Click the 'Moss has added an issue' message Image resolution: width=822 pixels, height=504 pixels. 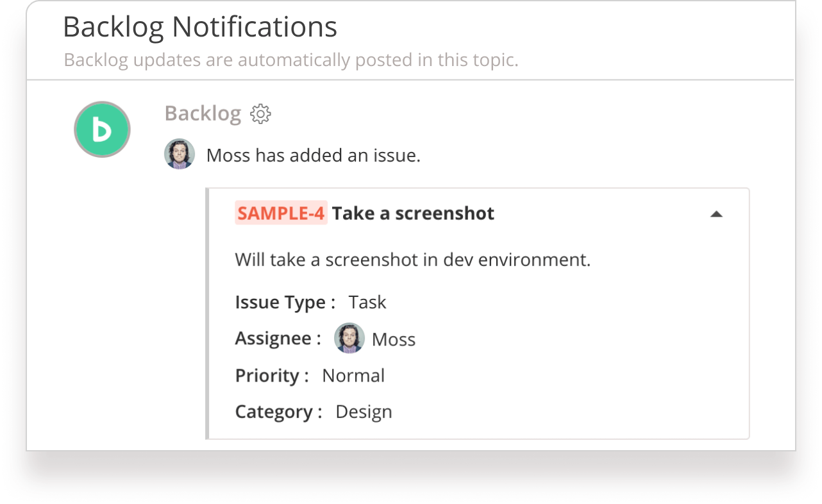[x=314, y=155]
